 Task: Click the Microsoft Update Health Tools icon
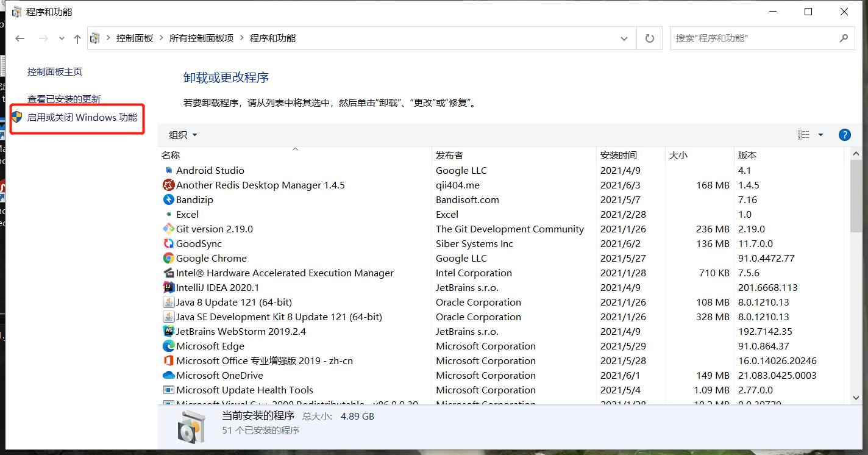pos(169,390)
